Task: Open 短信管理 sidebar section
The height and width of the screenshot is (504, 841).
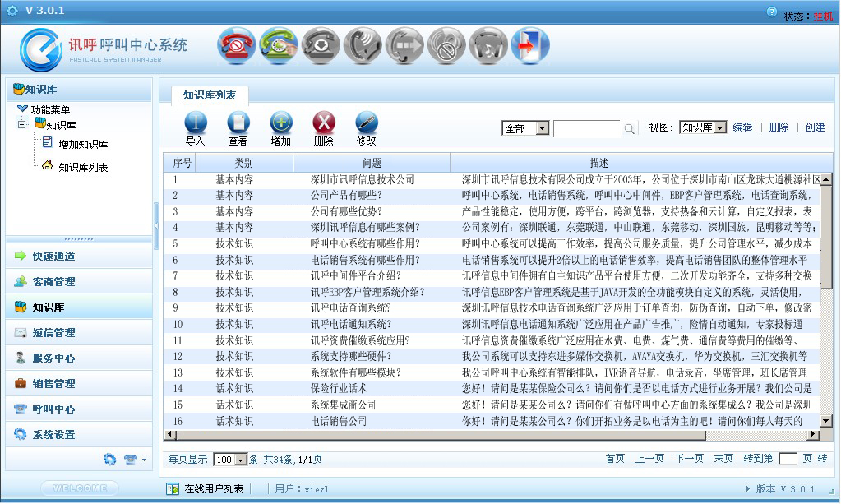Action: tap(79, 332)
